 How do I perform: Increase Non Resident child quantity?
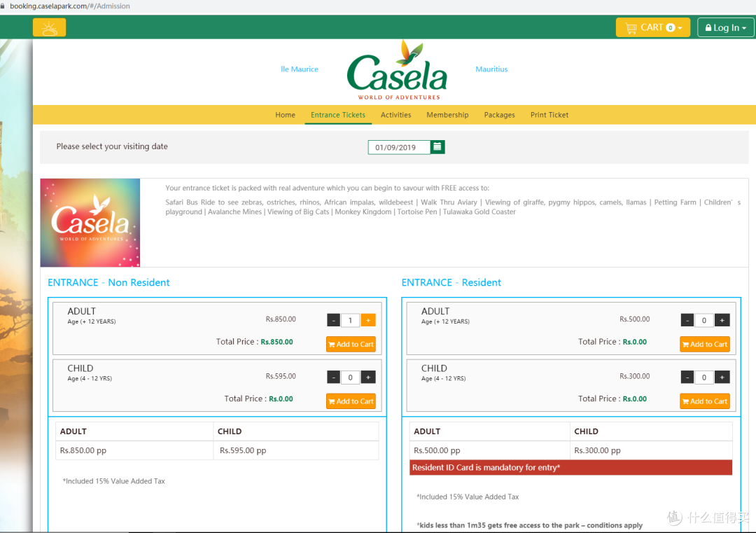368,378
